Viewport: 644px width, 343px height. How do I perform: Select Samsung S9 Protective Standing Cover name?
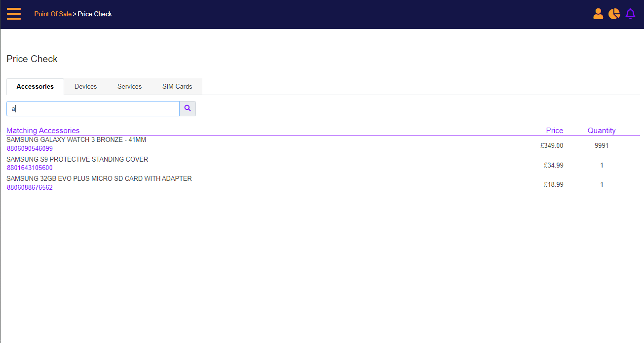(77, 159)
